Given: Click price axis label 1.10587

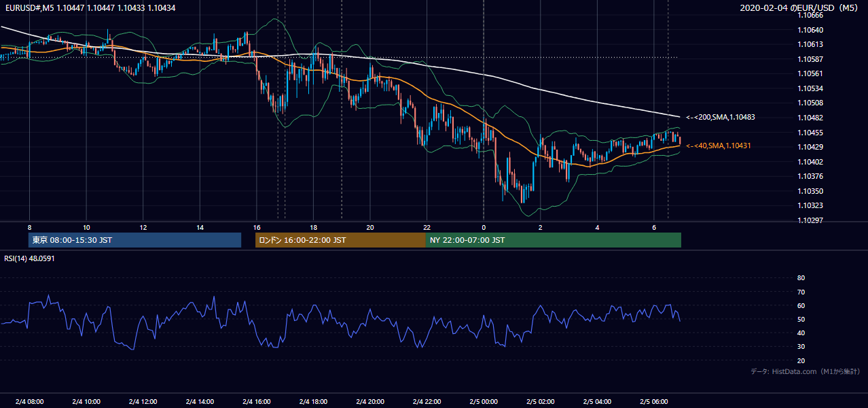Looking at the screenshot, I should [x=811, y=59].
